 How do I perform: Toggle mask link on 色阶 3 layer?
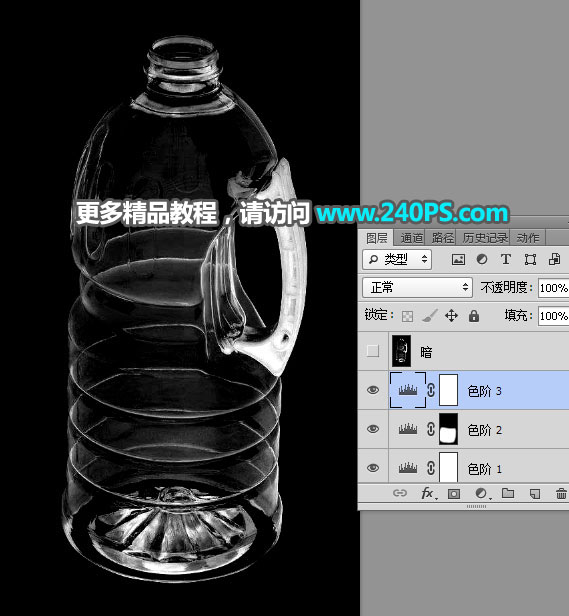[431, 390]
